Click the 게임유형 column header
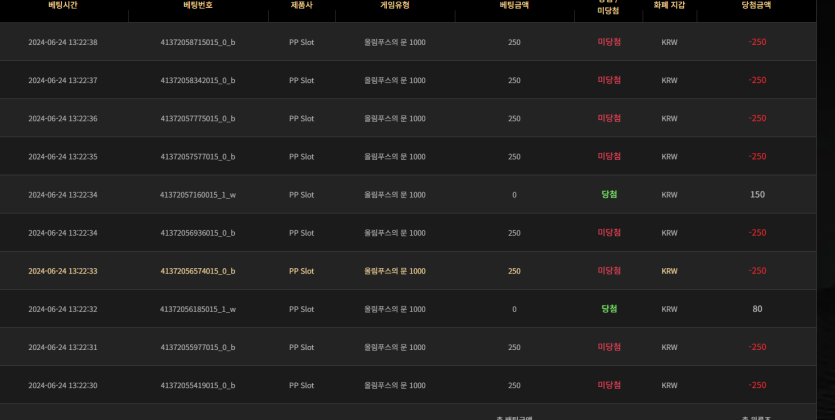 click(395, 5)
